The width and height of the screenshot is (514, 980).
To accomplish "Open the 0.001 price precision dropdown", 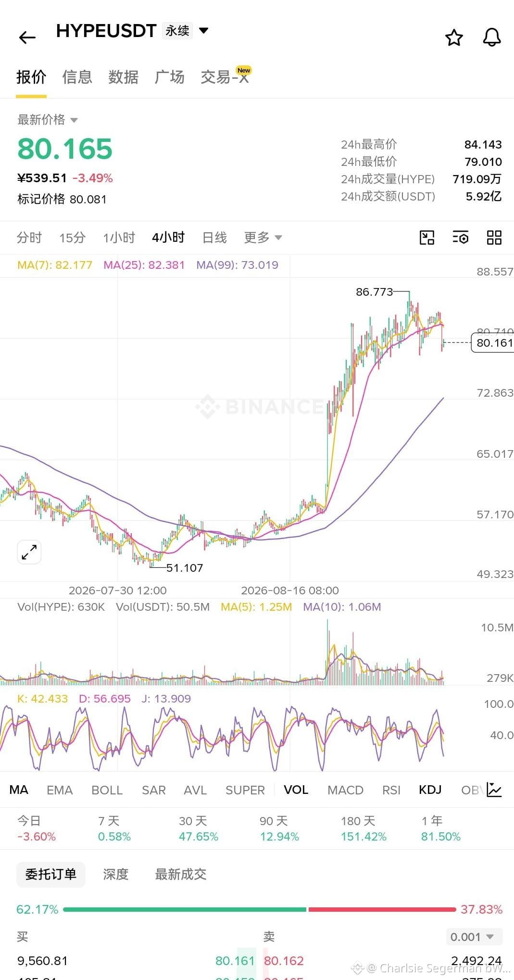I will click(474, 937).
